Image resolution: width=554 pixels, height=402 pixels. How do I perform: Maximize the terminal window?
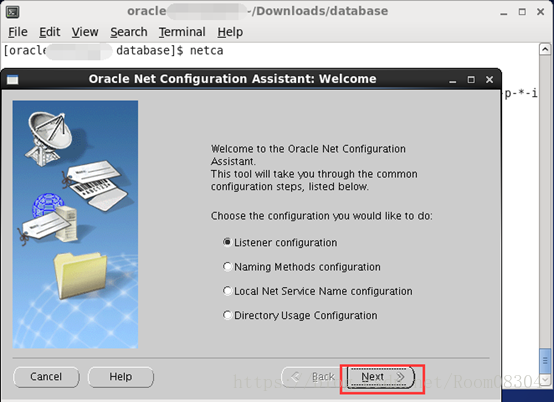(522, 12)
